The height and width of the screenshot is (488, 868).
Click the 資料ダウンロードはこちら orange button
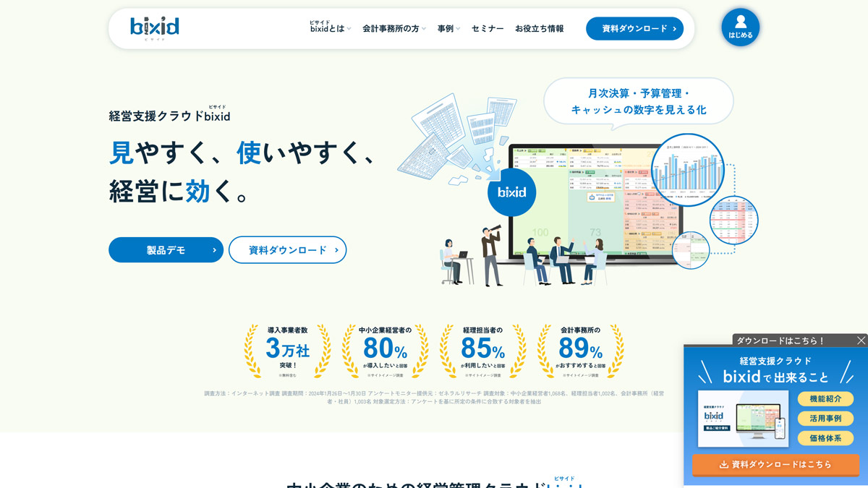tap(775, 465)
